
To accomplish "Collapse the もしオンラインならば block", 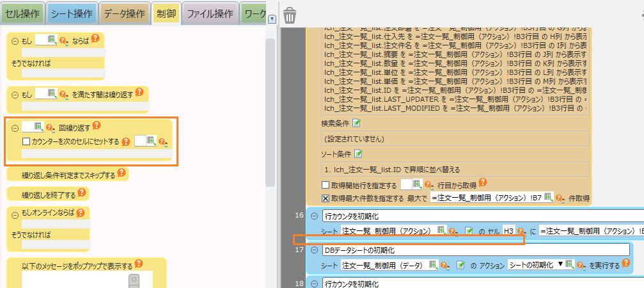I will click(x=15, y=214).
